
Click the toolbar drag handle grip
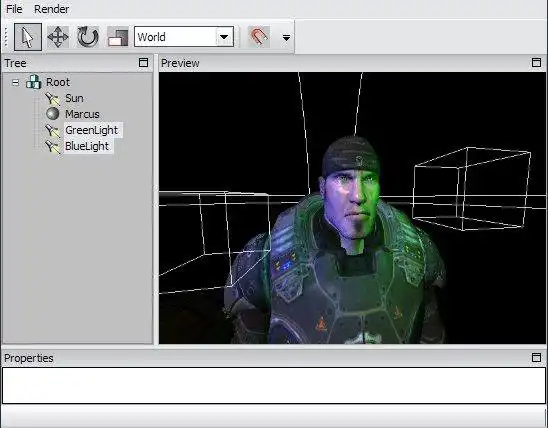[6, 37]
